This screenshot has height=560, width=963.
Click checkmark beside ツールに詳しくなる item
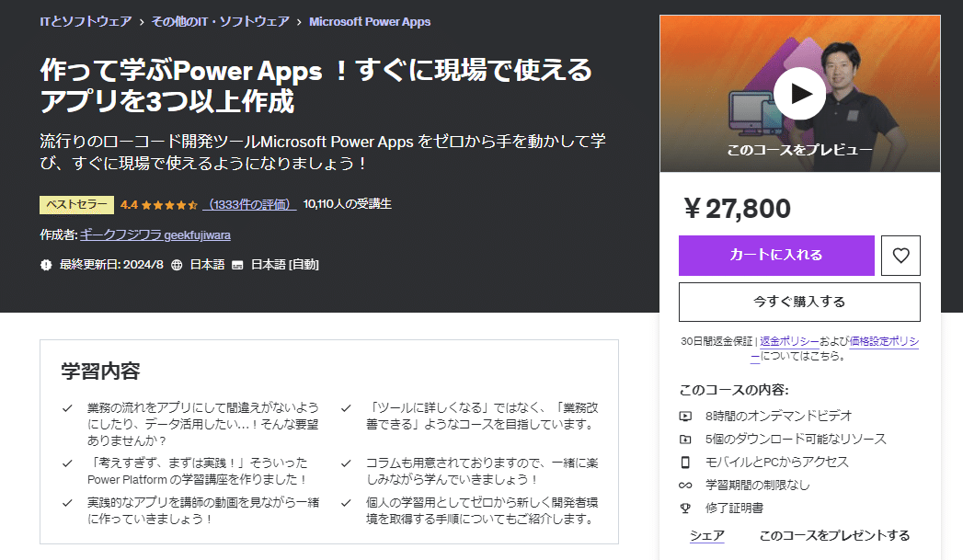[347, 408]
